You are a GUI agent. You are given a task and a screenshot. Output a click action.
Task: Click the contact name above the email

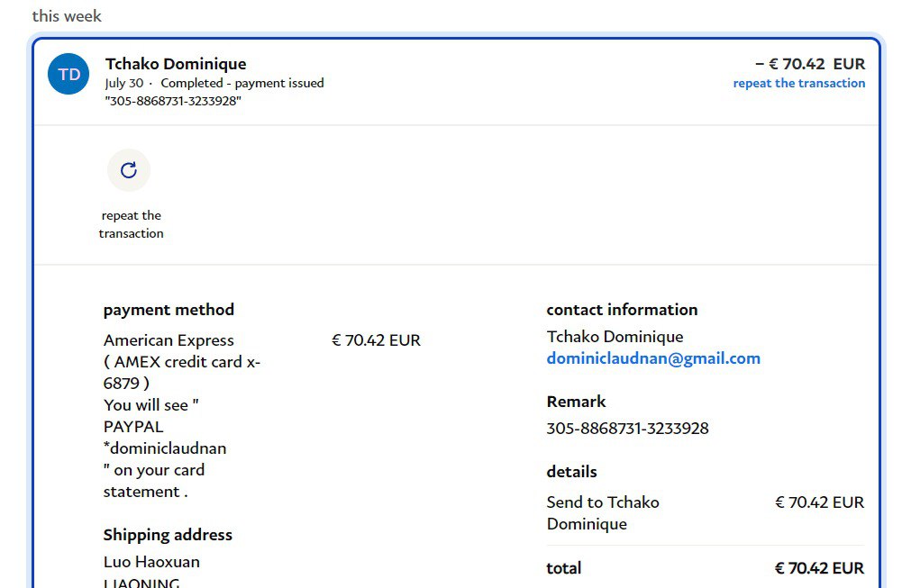tap(615, 337)
